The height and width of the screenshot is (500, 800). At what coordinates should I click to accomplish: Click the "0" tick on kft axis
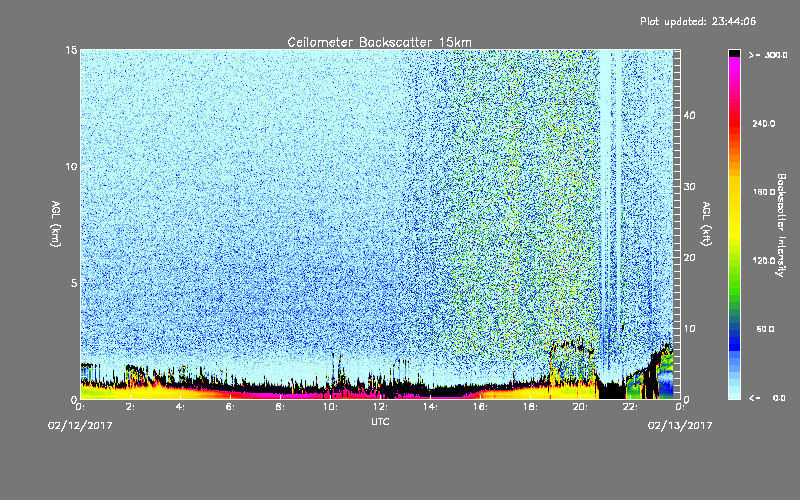coord(687,399)
